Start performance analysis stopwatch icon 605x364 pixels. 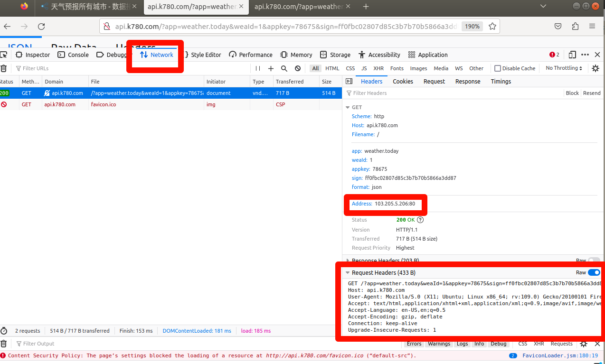pyautogui.click(x=4, y=331)
